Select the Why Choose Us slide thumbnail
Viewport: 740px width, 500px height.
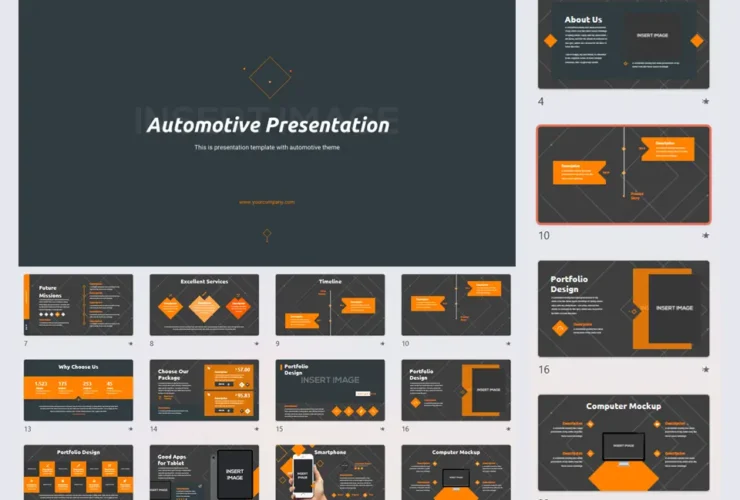tap(78, 390)
